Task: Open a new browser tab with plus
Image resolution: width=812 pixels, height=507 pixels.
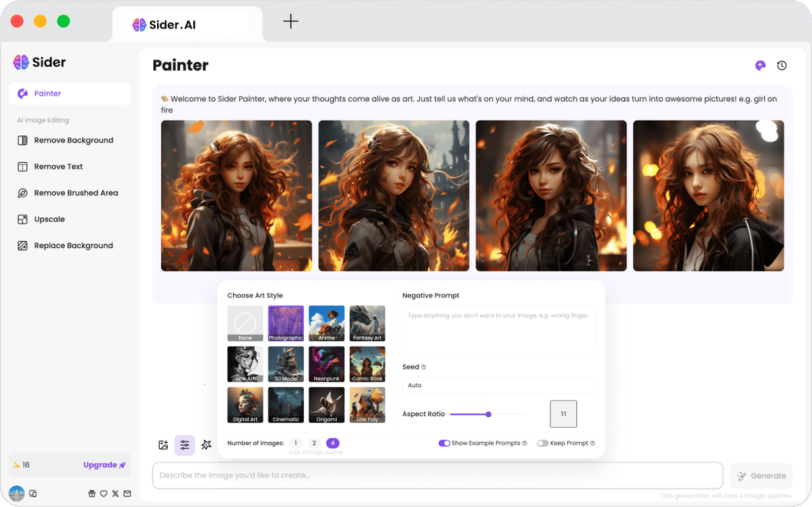Action: (290, 21)
